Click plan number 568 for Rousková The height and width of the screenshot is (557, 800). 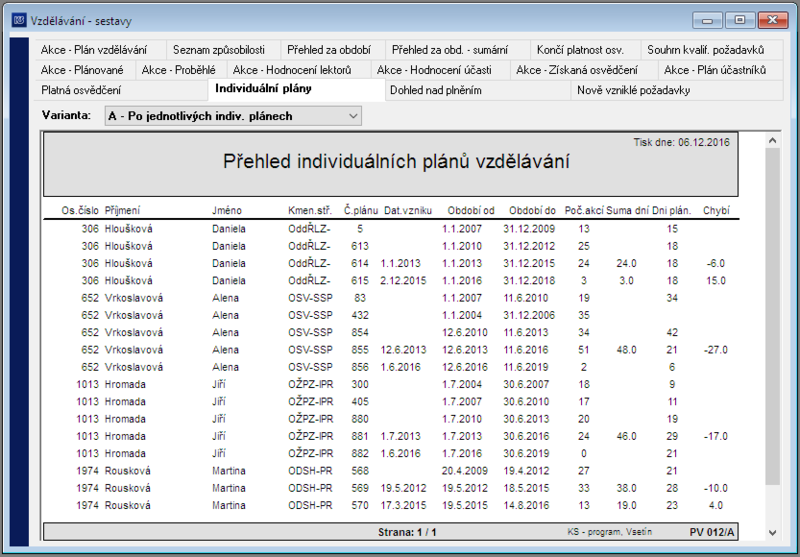pyautogui.click(x=360, y=471)
